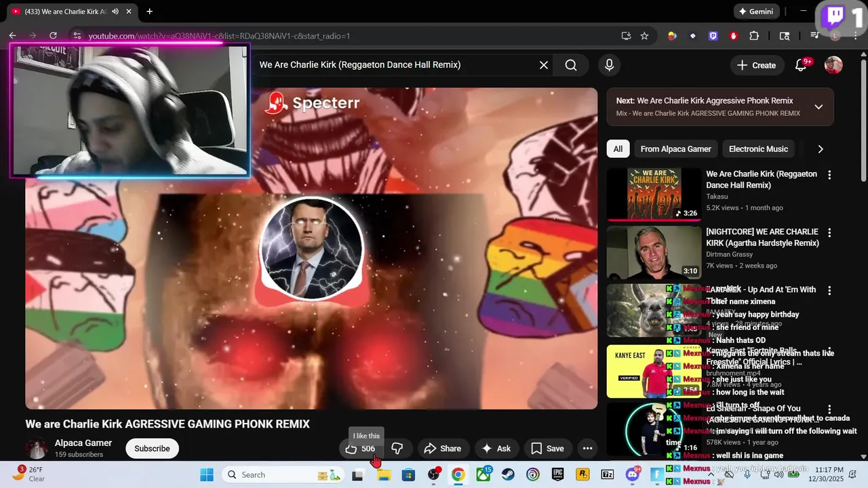The image size is (868, 488).
Task: Open the red hand blocker extension
Action: pyautogui.click(x=733, y=36)
